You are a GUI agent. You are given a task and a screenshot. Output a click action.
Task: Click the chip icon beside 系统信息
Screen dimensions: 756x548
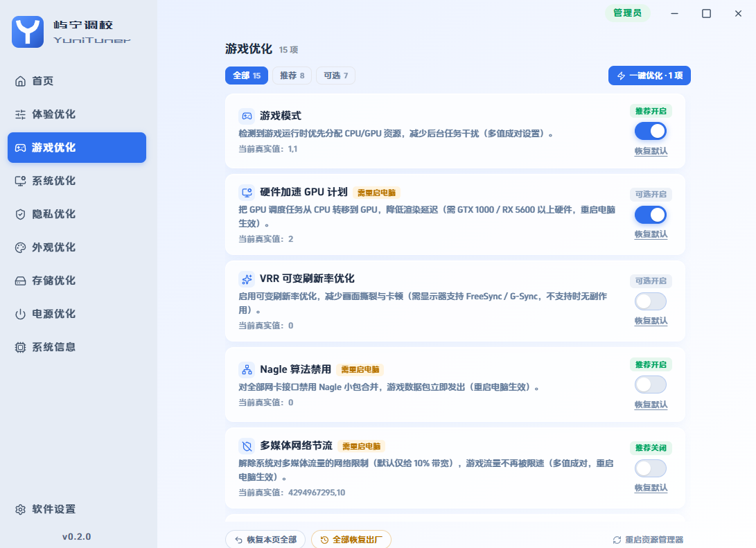coord(20,347)
